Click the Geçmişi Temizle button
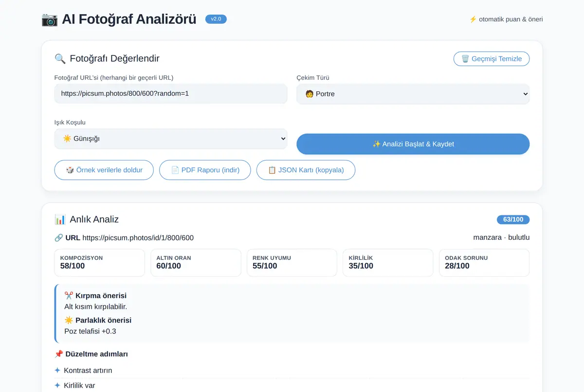 (x=492, y=59)
